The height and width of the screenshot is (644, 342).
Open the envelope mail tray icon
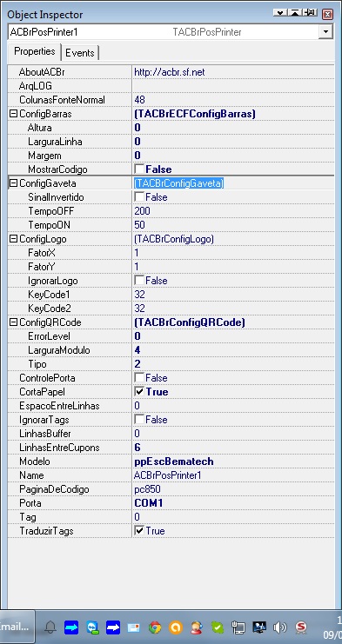pos(134,627)
